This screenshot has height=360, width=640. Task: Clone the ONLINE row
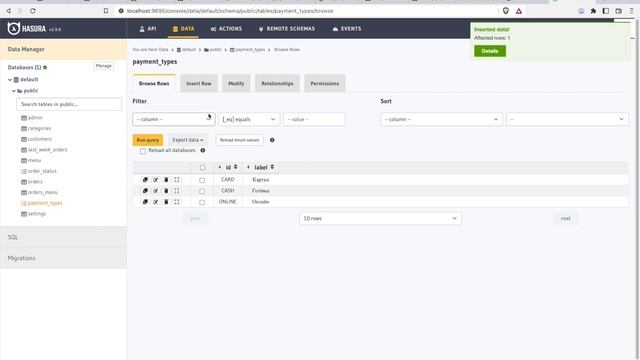click(145, 202)
